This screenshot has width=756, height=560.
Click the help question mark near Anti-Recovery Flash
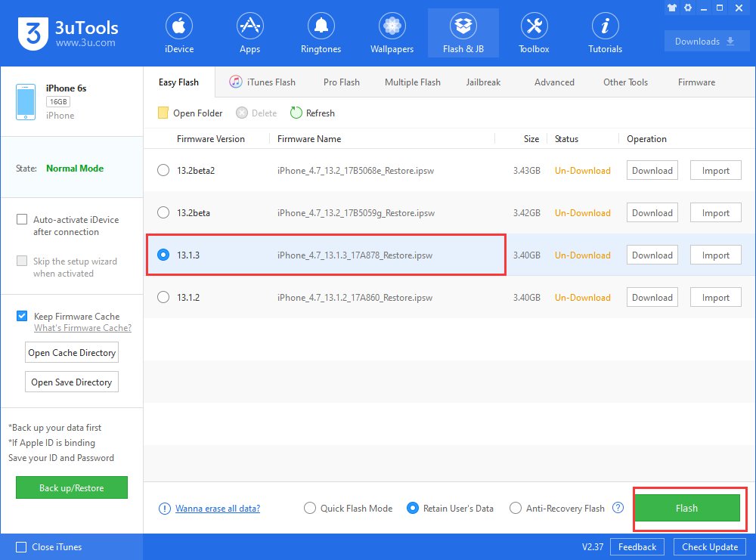pos(618,507)
